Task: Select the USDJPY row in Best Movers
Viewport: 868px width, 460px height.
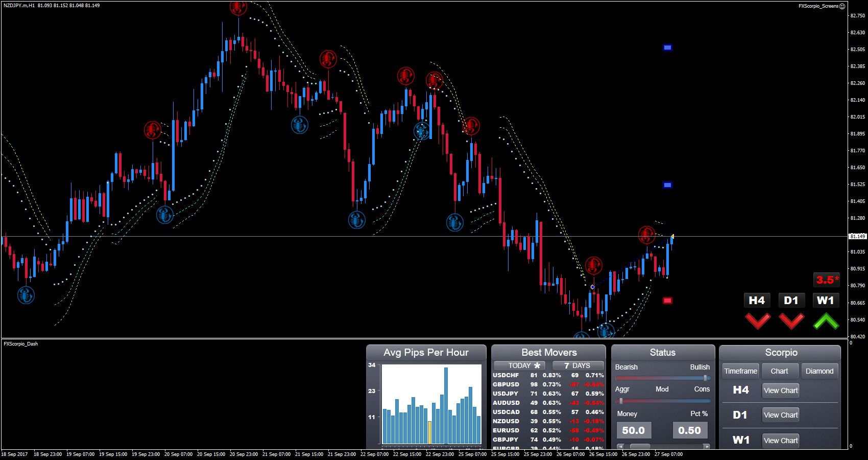Action: coord(548,394)
